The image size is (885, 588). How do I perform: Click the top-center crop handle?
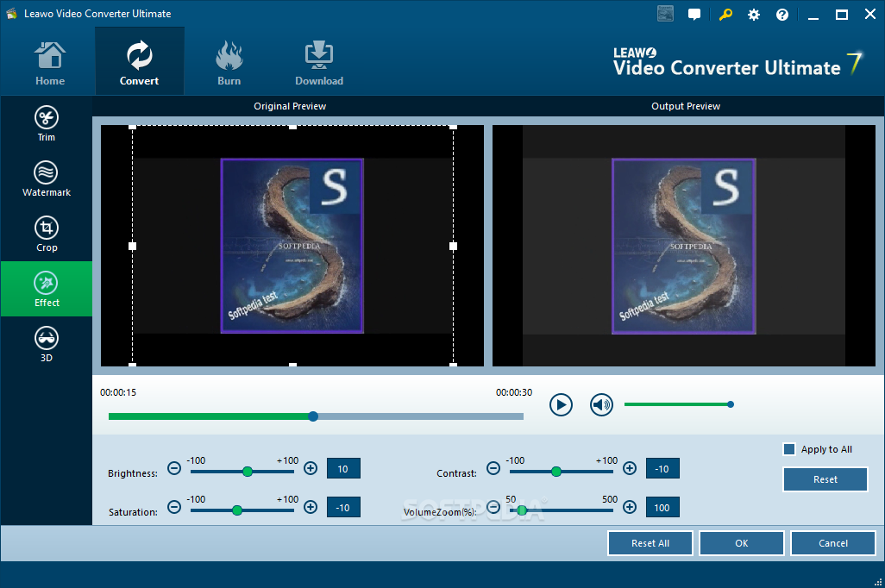(293, 127)
